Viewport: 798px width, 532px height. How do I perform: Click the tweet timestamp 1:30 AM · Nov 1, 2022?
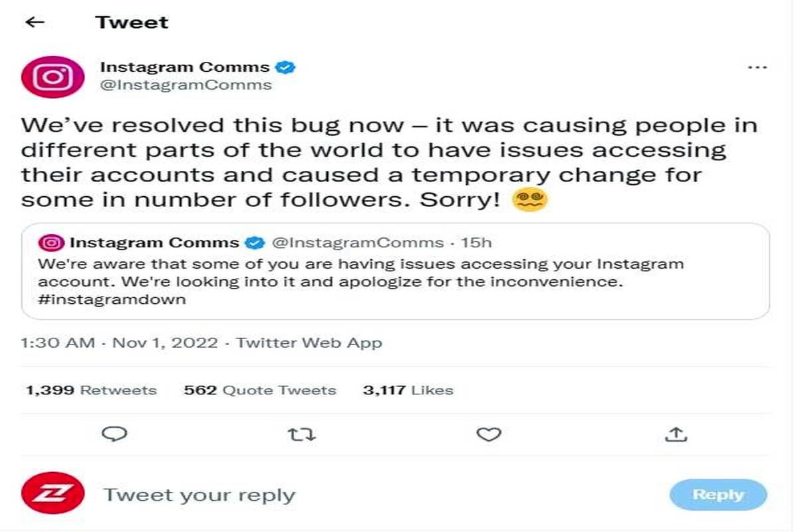[120, 343]
